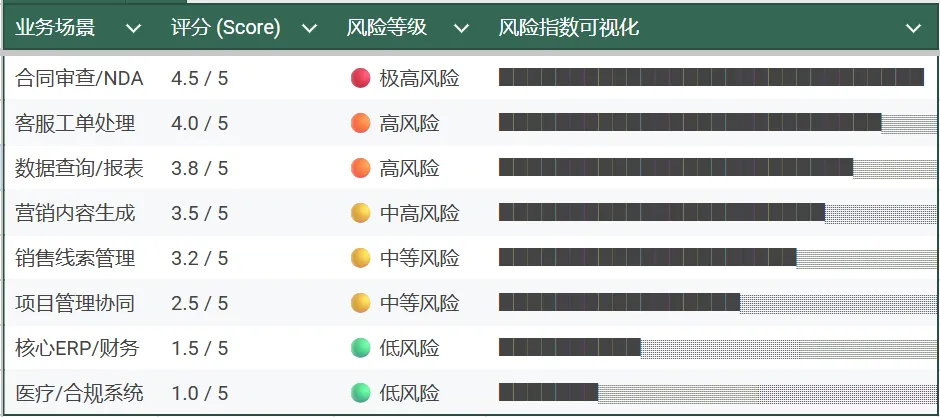Click yellow risk dot for 营销内容生成
This screenshot has width=940, height=417.
tap(361, 213)
